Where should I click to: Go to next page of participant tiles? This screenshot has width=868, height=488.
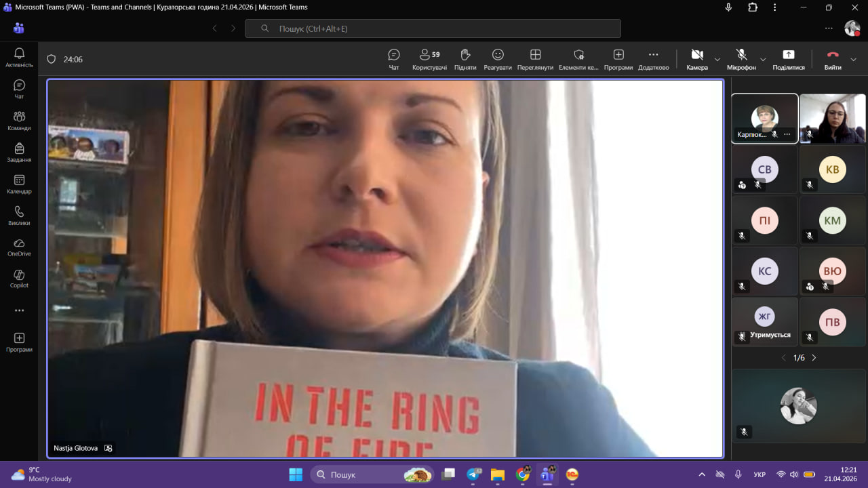814,358
